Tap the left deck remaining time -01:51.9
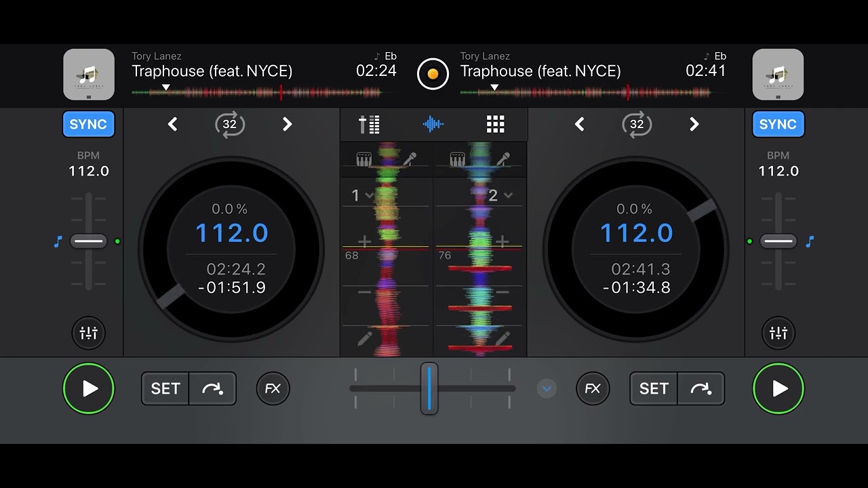The height and width of the screenshot is (488, 868). click(x=232, y=287)
